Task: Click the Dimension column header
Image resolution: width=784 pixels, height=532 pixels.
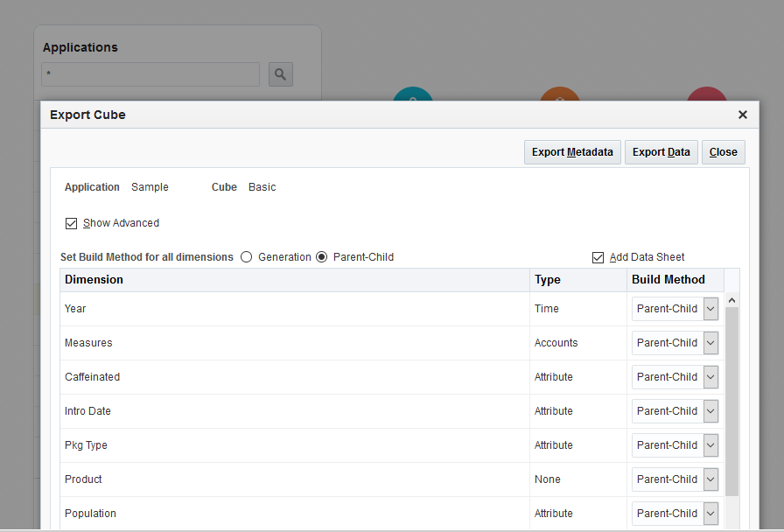Action: tap(295, 280)
